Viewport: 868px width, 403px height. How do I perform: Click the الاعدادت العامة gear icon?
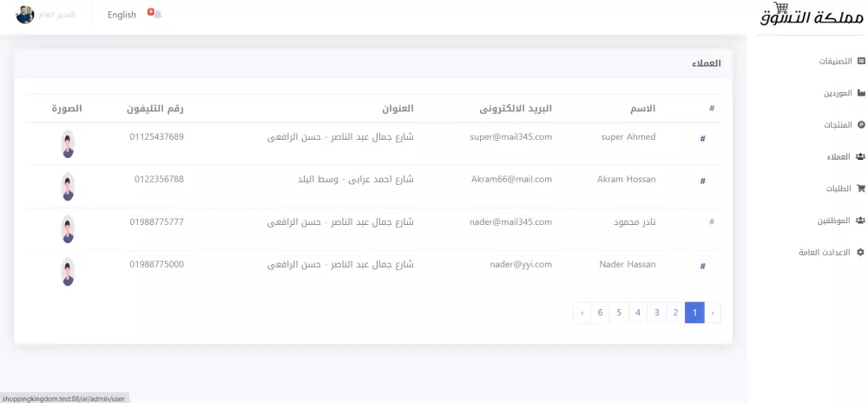(x=861, y=252)
